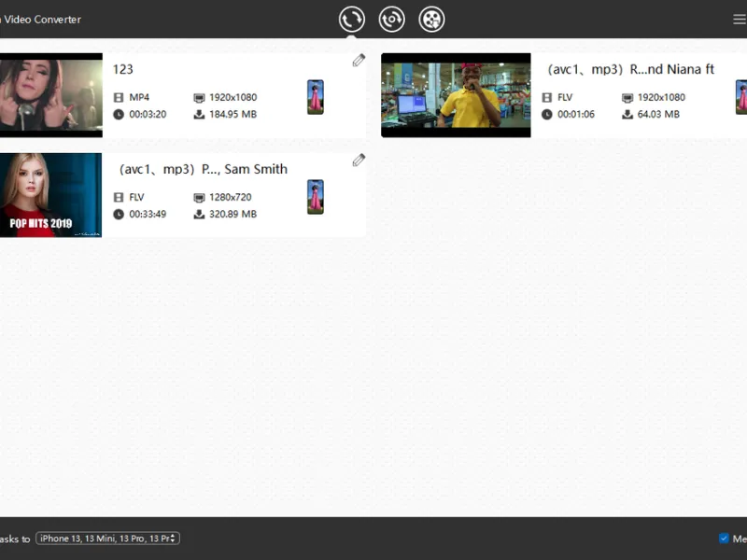Choose output device for Sam Smith video

click(316, 197)
